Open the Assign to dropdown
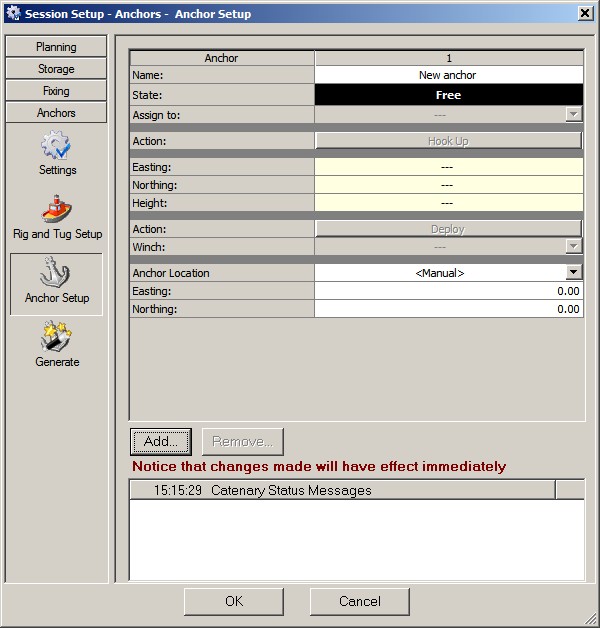This screenshot has width=600, height=628. pos(573,115)
